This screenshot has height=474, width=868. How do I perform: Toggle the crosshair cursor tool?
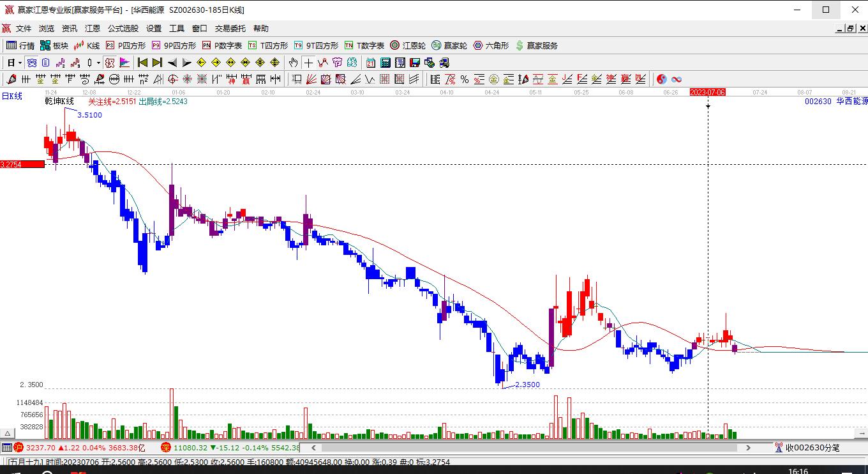pyautogui.click(x=309, y=63)
